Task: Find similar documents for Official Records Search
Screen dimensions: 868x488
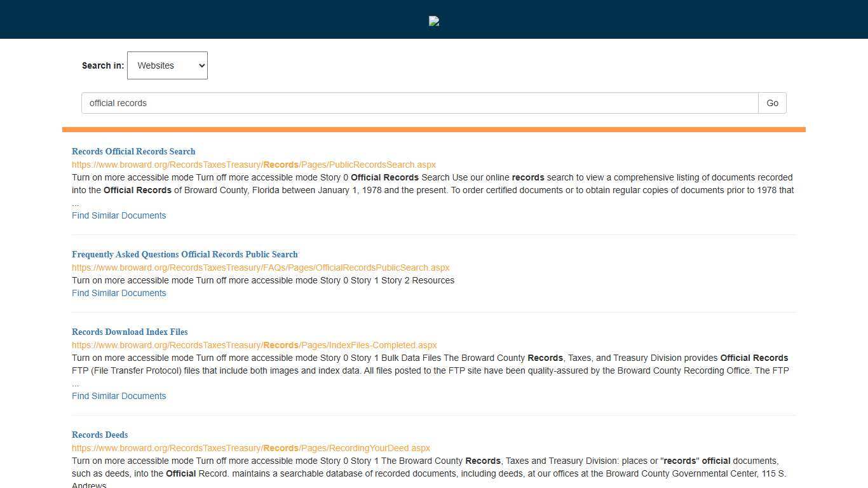Action: pos(119,215)
